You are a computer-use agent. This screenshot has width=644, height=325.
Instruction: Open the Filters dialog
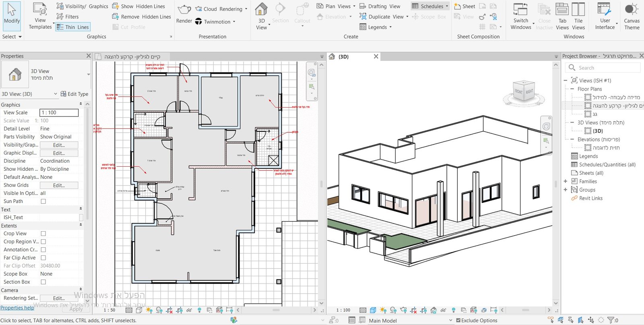point(67,17)
